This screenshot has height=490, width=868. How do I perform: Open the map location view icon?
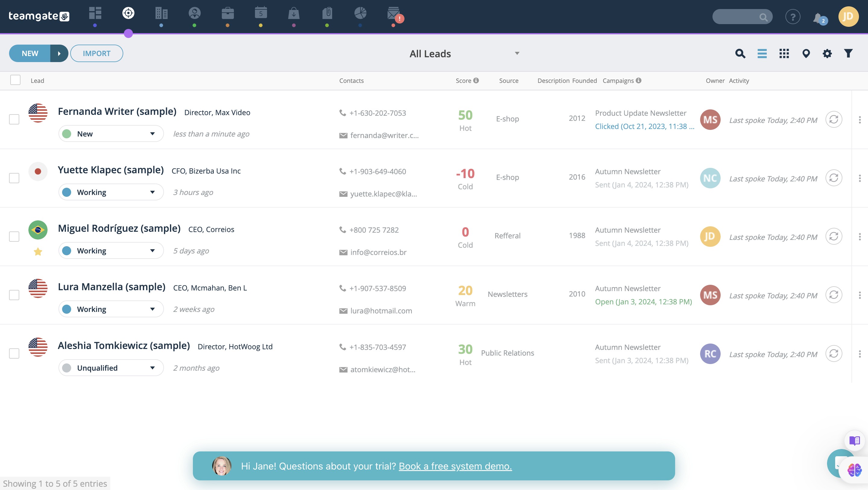[806, 53]
